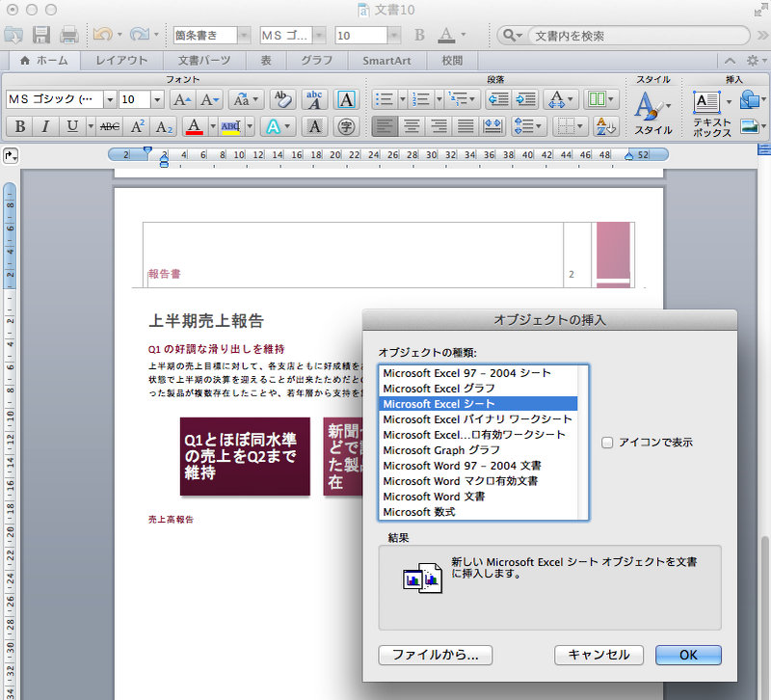Screen dimensions: 771x700
Task: Center align text
Action: click(x=412, y=126)
